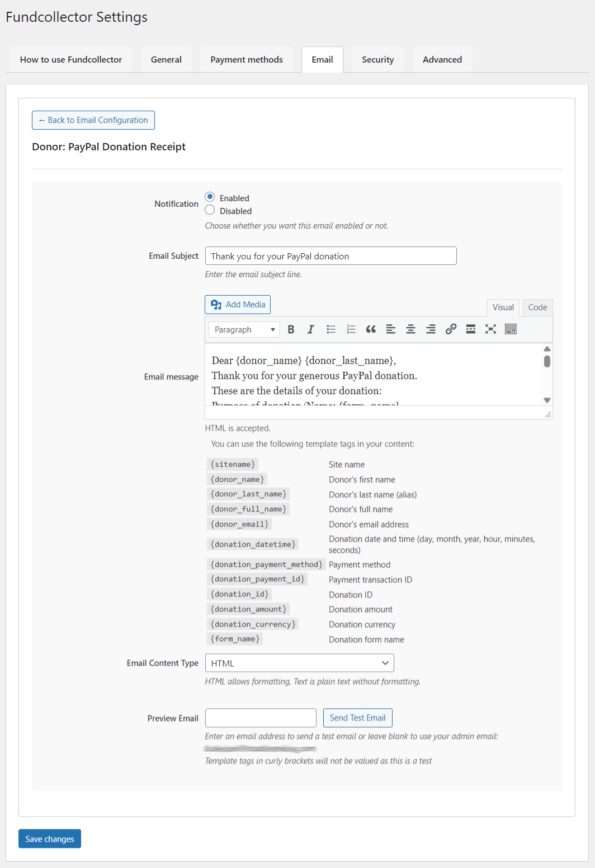
Task: Go back to Email Configuration
Action: [x=93, y=120]
